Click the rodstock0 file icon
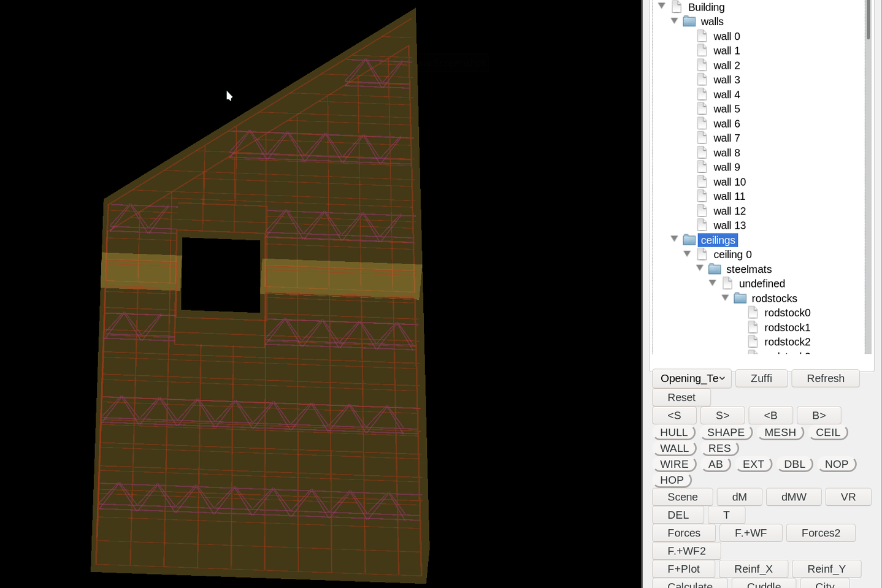 pos(753,313)
